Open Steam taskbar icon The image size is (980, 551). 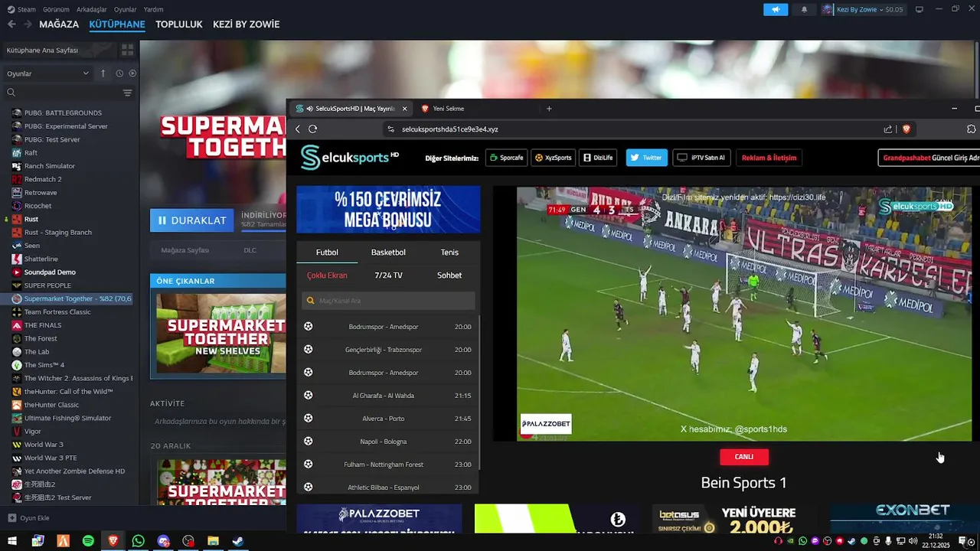pyautogui.click(x=238, y=541)
